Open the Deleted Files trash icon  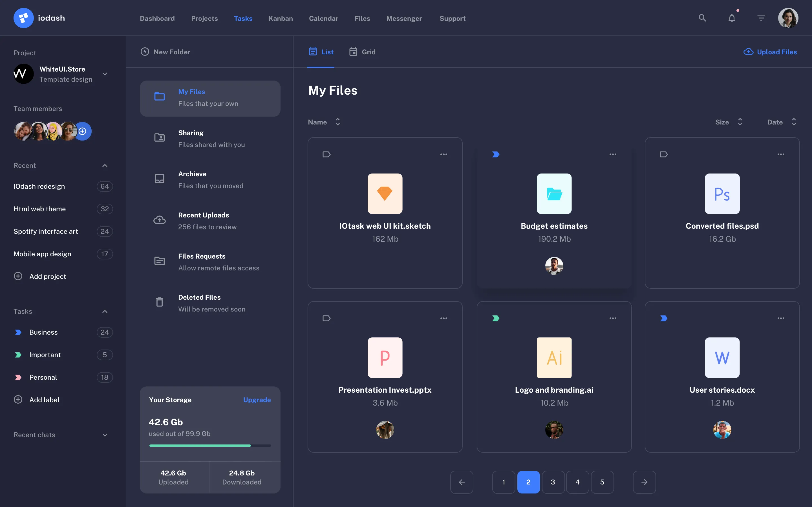click(x=159, y=302)
